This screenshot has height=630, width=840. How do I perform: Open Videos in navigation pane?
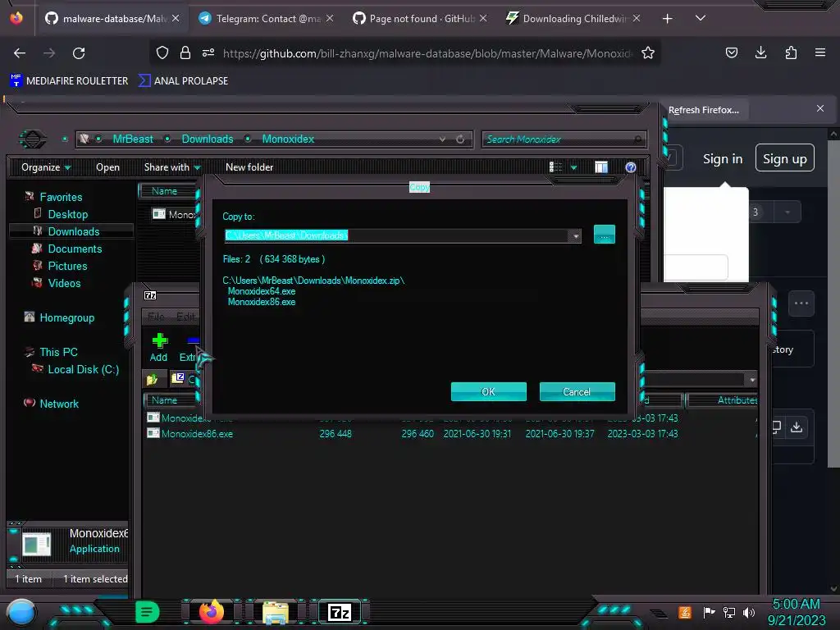(64, 283)
